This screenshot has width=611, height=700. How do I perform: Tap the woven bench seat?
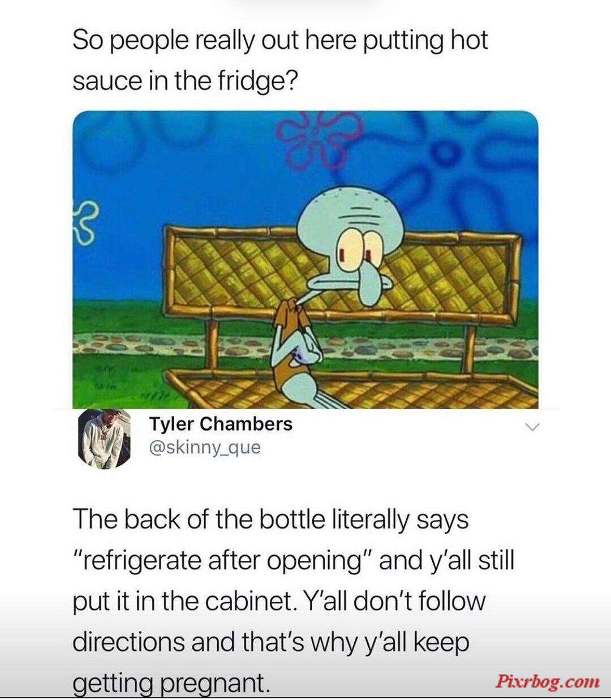[x=351, y=390]
